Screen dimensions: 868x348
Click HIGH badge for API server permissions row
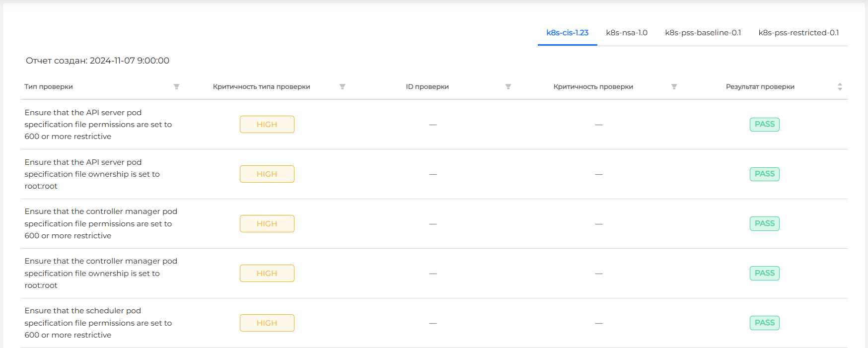click(x=267, y=125)
